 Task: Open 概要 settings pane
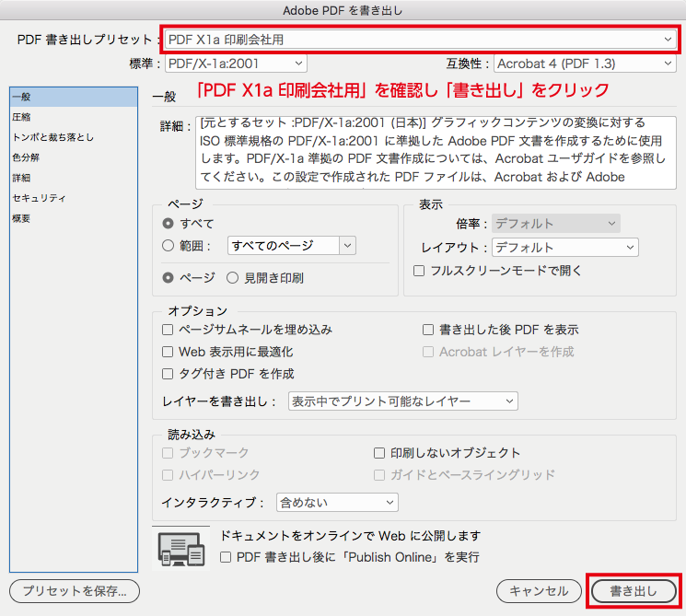(74, 218)
